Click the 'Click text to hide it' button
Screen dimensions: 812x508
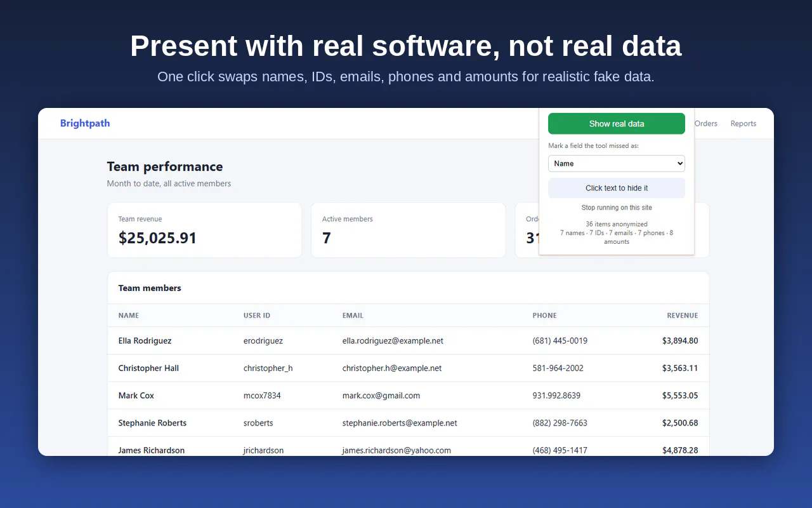point(616,188)
